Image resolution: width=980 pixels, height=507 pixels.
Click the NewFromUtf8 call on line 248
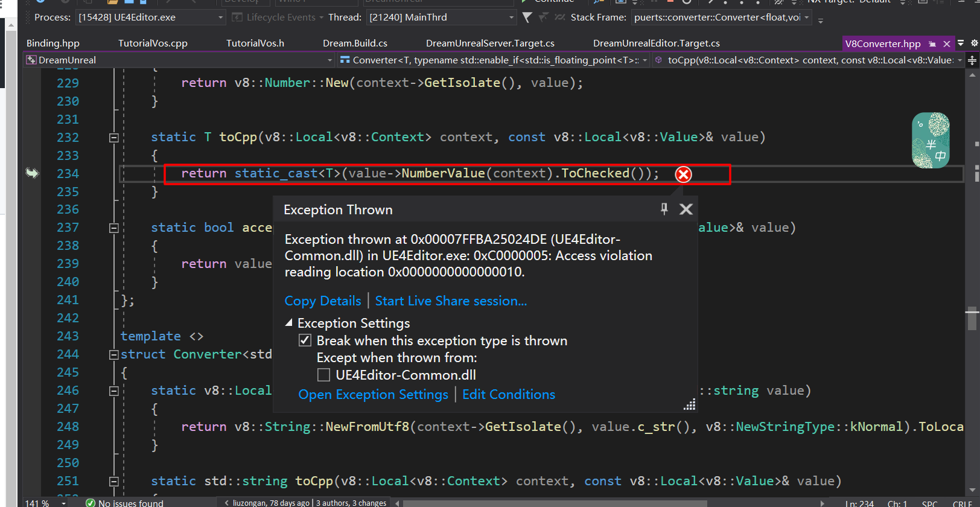(x=367, y=427)
